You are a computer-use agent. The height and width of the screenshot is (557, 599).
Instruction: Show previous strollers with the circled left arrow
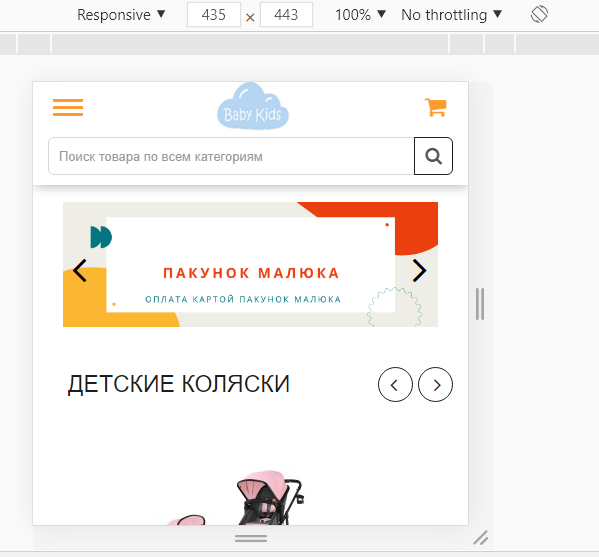[395, 384]
